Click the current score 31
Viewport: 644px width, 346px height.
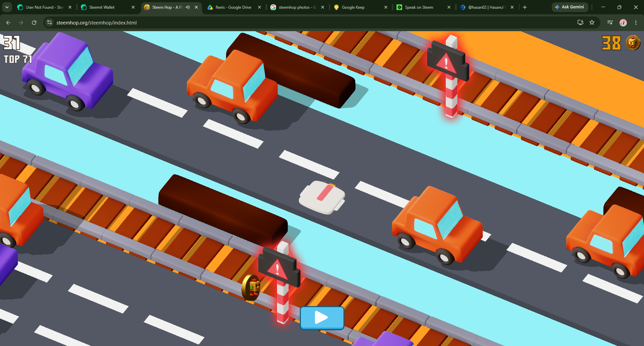12,43
